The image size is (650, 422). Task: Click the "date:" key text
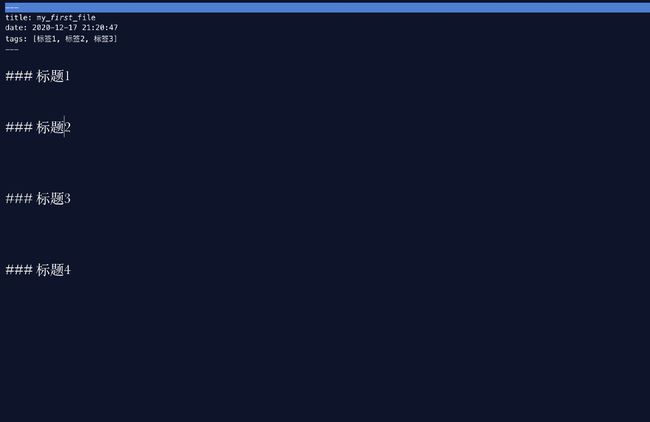[16, 28]
